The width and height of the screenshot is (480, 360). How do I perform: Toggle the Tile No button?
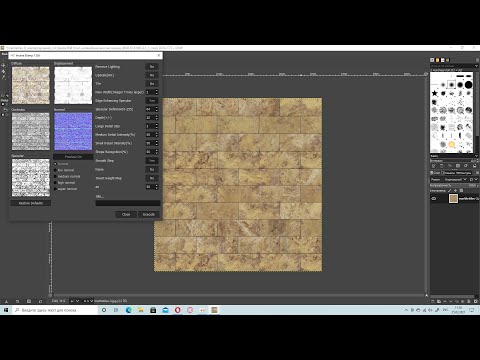152,84
